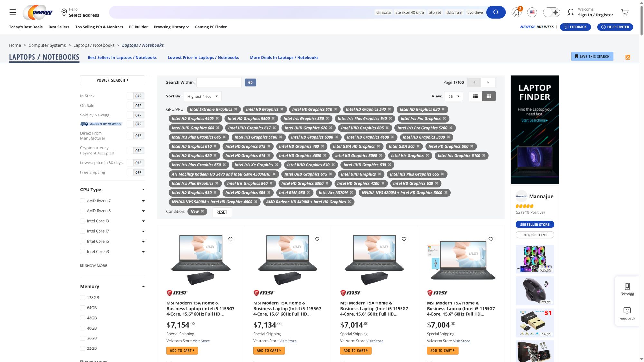The image size is (644, 362).
Task: Add first MSI laptop to wishlist heart
Action: [230, 239]
